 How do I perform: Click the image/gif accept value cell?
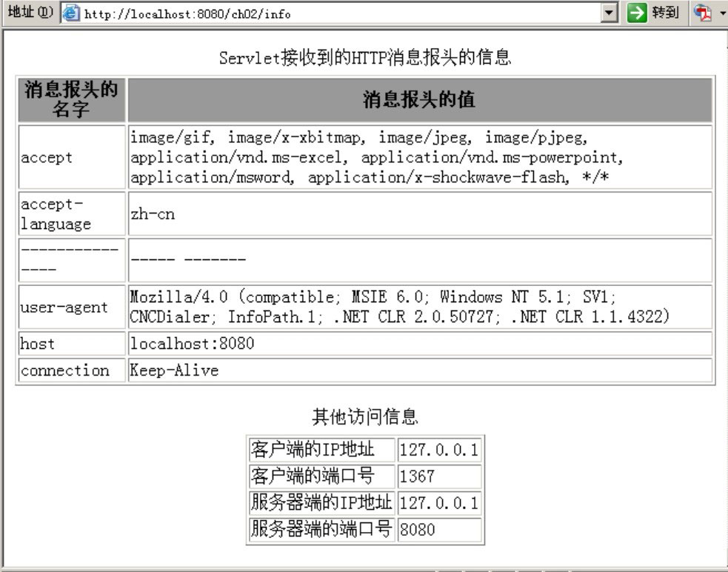[x=420, y=157]
